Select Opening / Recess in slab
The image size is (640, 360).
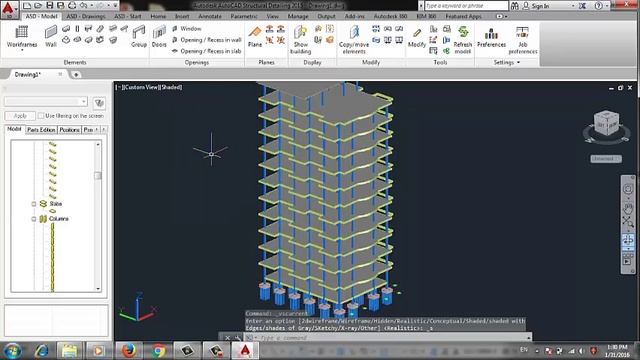coord(207,51)
